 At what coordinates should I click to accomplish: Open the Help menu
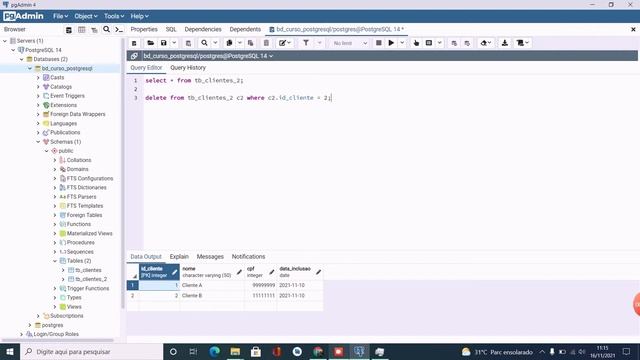[x=139, y=16]
